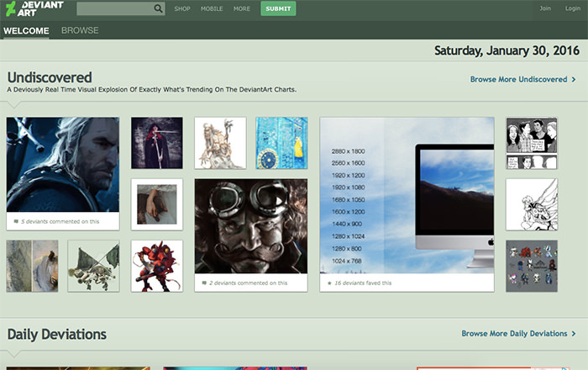
Task: Open the More menu item
Action: point(242,8)
